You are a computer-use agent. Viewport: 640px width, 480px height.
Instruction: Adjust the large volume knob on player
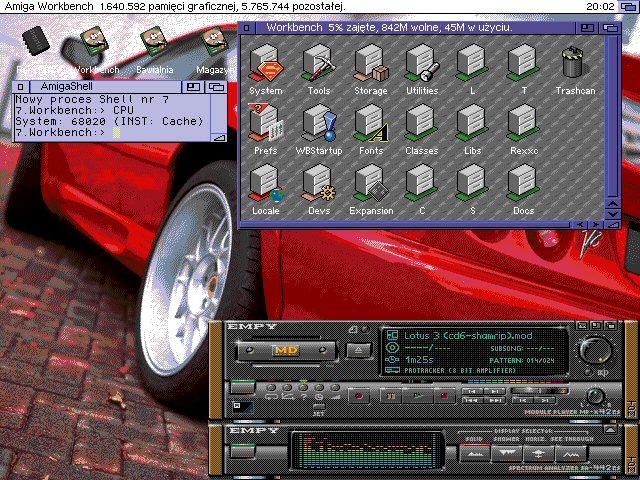pos(596,351)
